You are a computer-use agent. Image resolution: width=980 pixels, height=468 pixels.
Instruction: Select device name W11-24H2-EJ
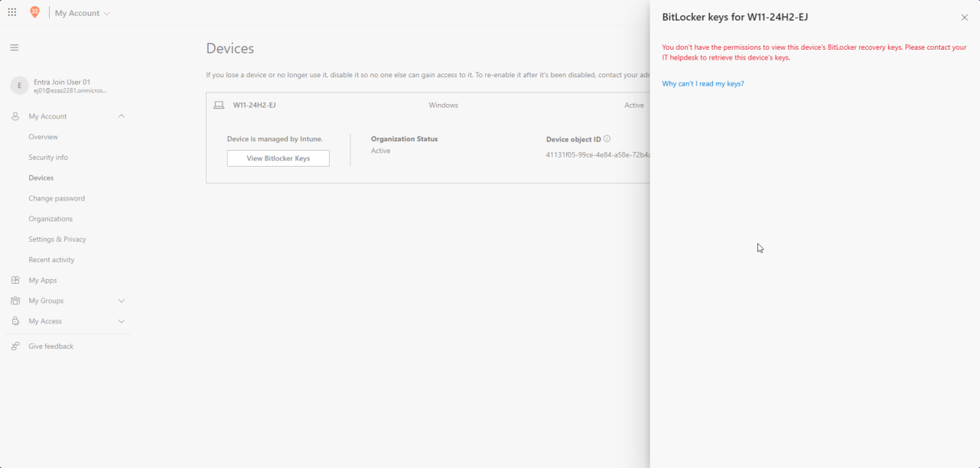tap(255, 106)
